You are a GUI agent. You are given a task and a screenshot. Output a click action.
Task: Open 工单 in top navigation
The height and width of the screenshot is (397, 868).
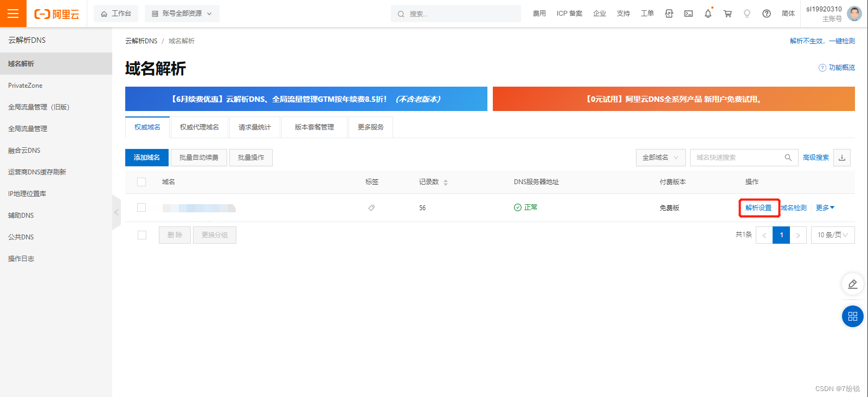pos(647,14)
